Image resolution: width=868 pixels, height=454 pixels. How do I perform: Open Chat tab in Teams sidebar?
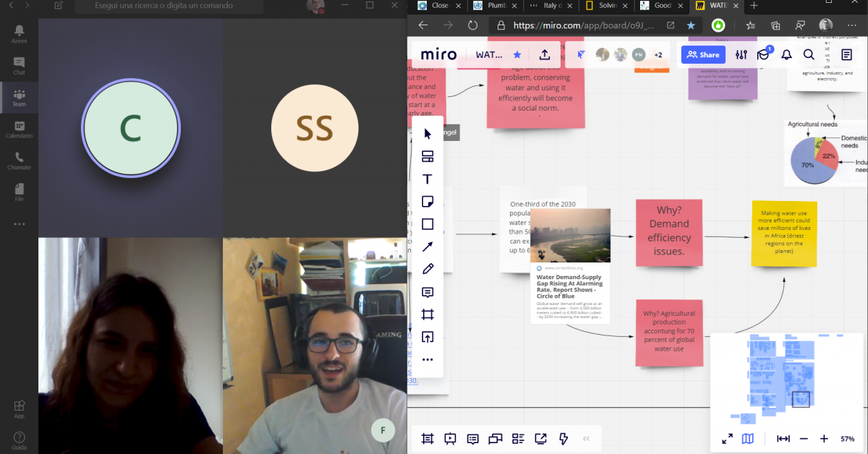[19, 66]
